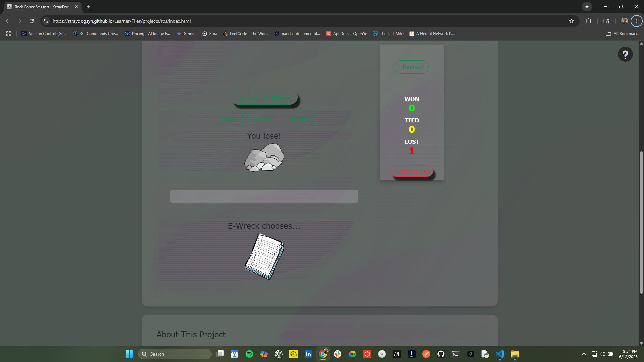Image resolution: width=644 pixels, height=362 pixels.
Task: Close the Rock Paper Scissors tab
Action: coord(76,7)
